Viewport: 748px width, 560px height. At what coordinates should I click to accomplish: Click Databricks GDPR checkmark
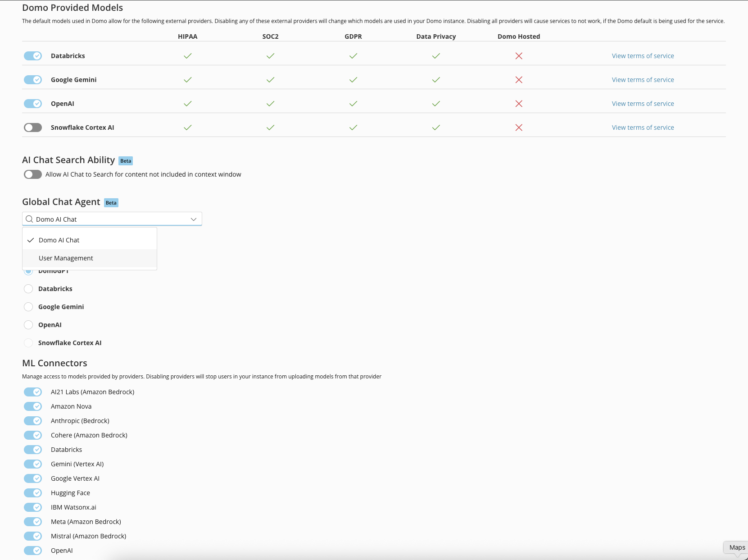click(x=354, y=56)
